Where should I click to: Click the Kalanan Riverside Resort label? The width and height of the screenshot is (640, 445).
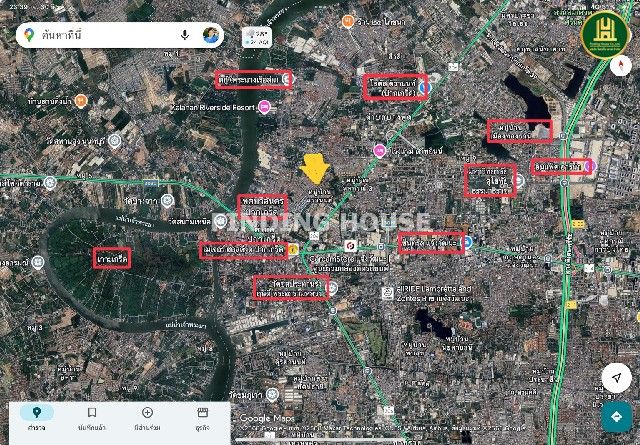213,107
